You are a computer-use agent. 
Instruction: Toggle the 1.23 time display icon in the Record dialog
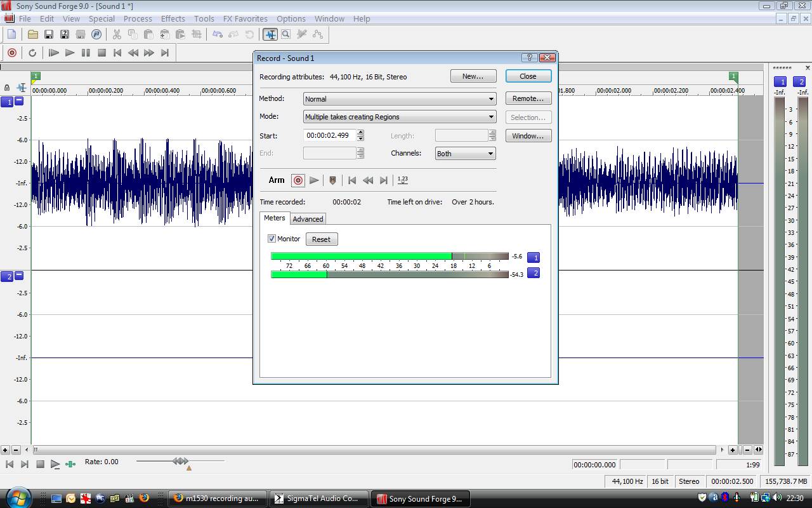(403, 180)
